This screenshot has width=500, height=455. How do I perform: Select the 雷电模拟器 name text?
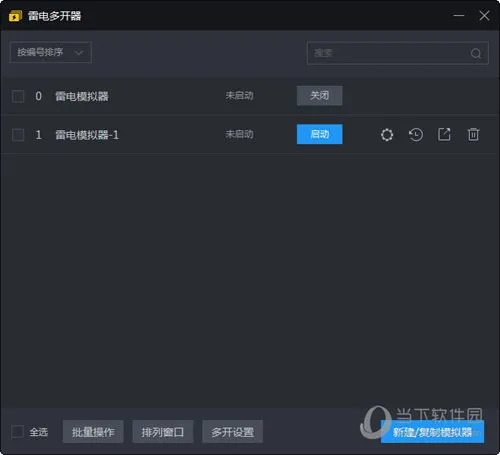click(82, 96)
